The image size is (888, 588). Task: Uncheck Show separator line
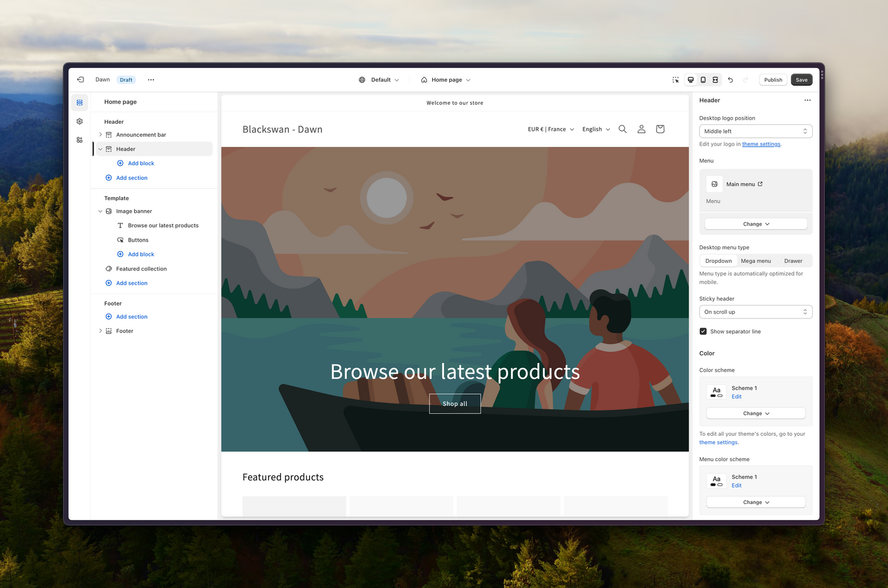point(703,331)
